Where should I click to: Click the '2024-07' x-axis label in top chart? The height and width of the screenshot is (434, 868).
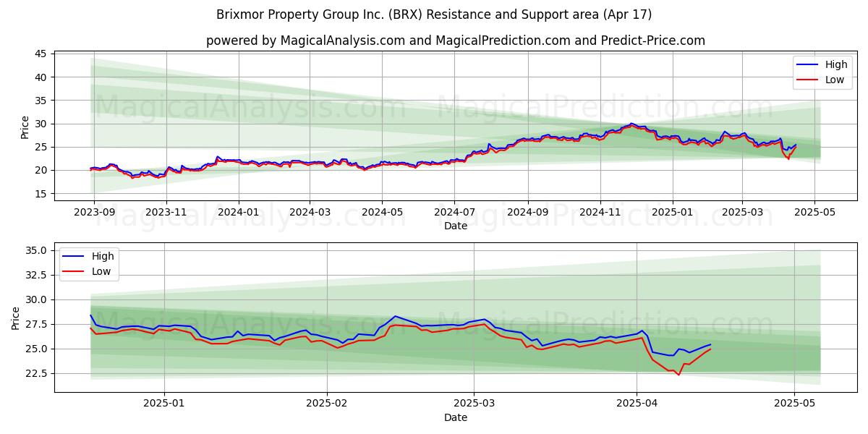[454, 213]
